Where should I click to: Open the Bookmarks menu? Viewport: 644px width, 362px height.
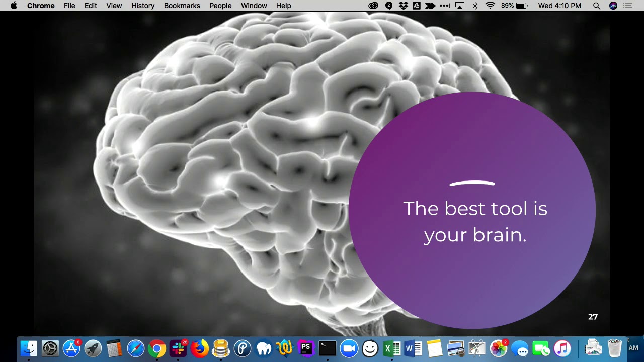182,6
